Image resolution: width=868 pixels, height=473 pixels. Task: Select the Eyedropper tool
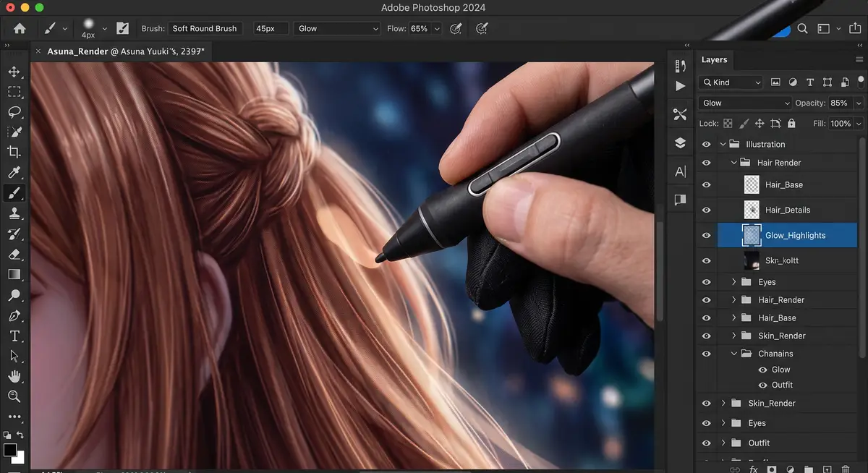pyautogui.click(x=14, y=173)
